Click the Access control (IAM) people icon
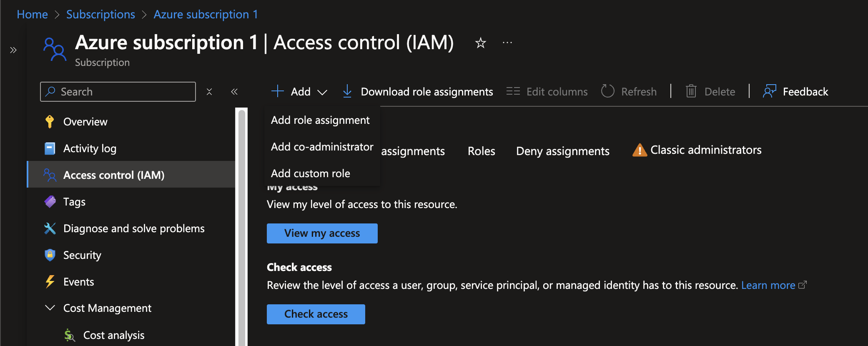The width and height of the screenshot is (868, 346). tap(50, 175)
